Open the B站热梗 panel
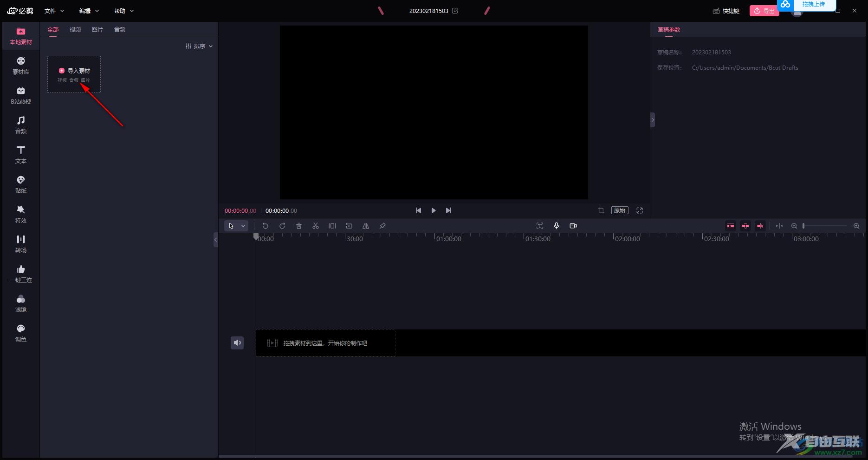Screen dimensions: 868x460 21,96
